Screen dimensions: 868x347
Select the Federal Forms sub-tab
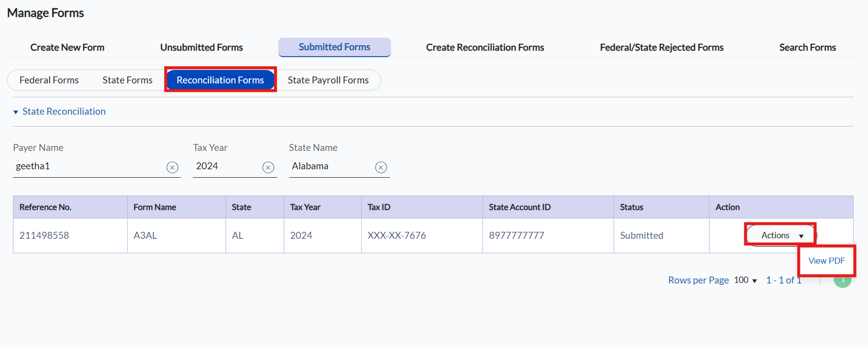coord(49,80)
